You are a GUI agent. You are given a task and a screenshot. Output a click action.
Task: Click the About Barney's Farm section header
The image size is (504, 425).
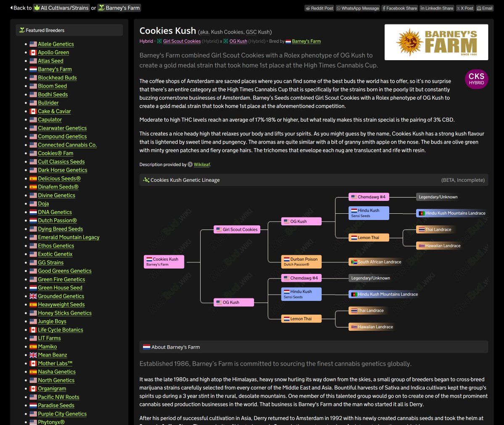314,347
